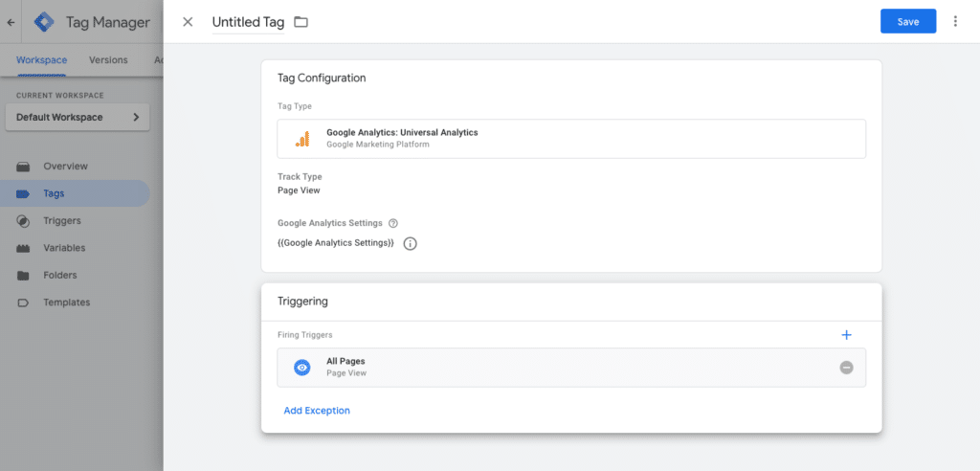Open the folder icon beside Untitled Tag
980x471 pixels.
pyautogui.click(x=301, y=22)
